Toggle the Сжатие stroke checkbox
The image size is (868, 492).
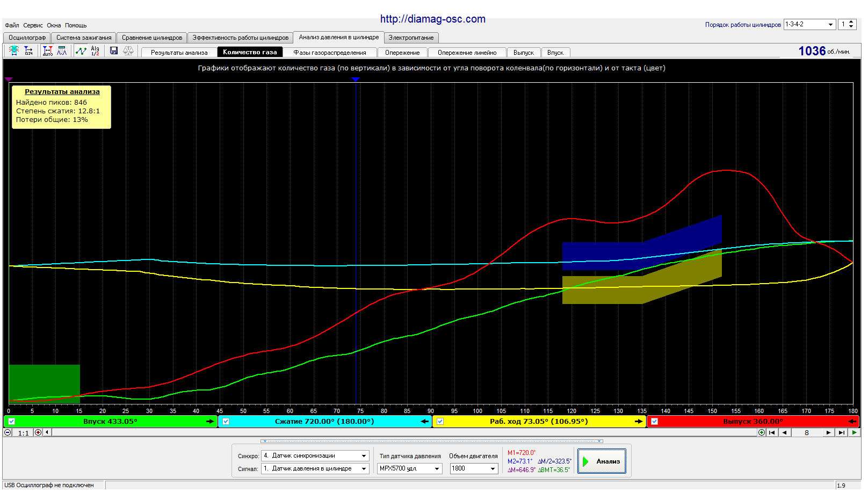226,422
